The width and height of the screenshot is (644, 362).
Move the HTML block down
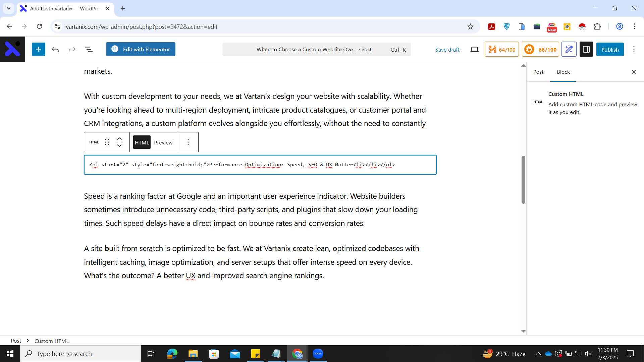pyautogui.click(x=119, y=146)
